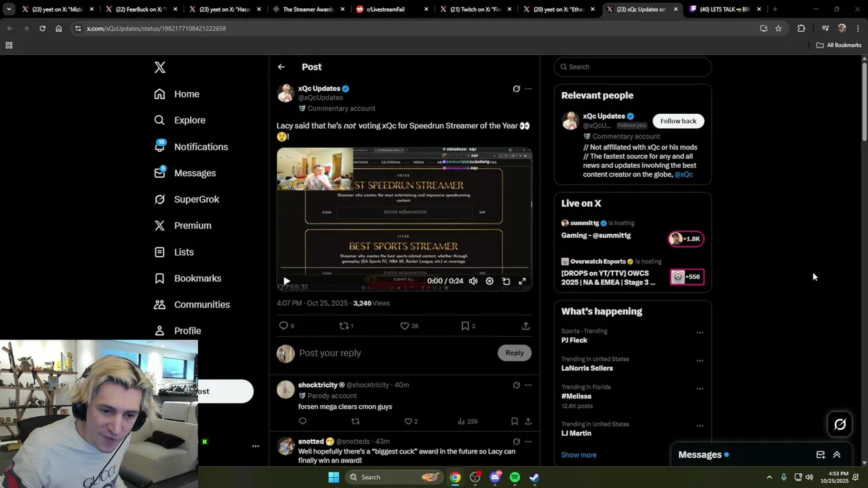Open the floating Grok button
Image resolution: width=868 pixels, height=488 pixels.
point(840,424)
